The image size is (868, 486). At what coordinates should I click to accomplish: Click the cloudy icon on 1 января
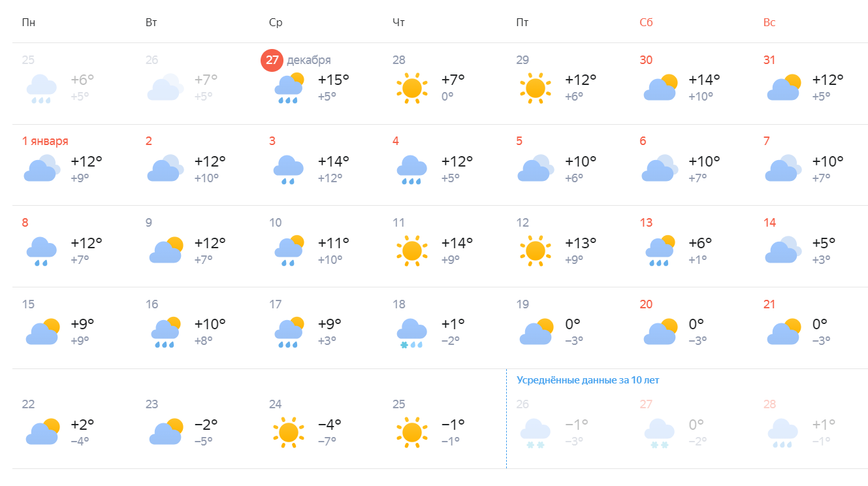click(41, 169)
